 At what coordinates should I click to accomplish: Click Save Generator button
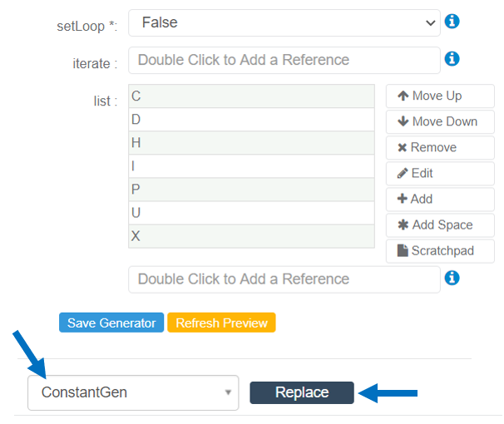click(111, 323)
